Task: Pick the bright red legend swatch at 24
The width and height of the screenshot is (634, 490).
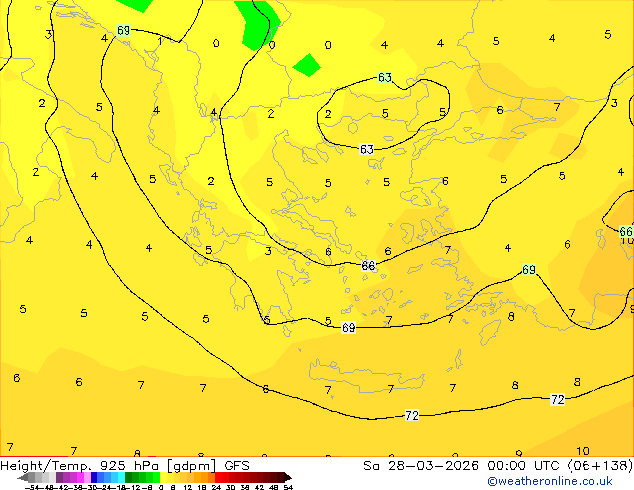Action: pyautogui.click(x=218, y=477)
